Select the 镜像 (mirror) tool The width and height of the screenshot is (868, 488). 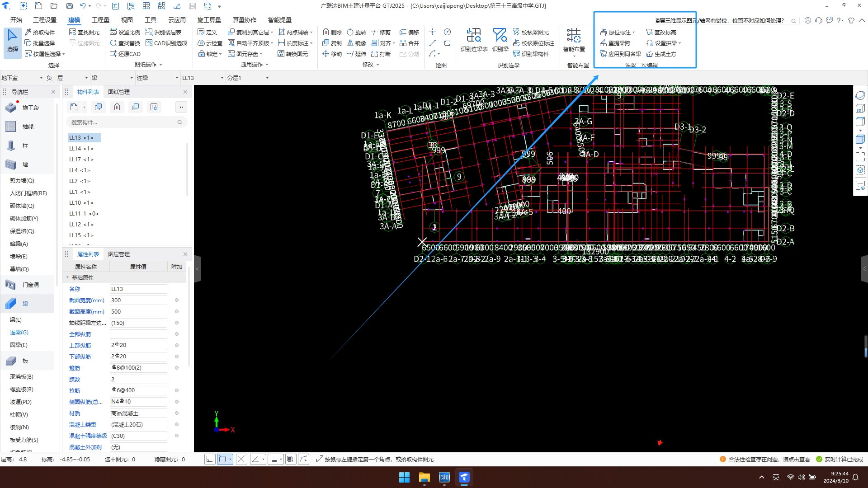click(356, 43)
